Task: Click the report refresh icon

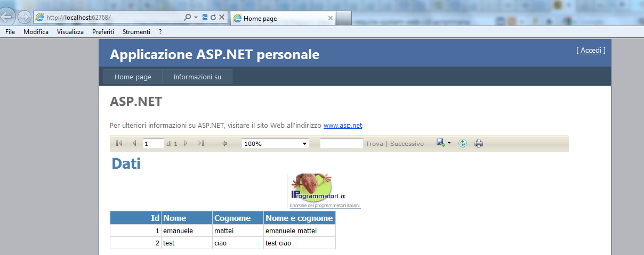Action: (463, 143)
